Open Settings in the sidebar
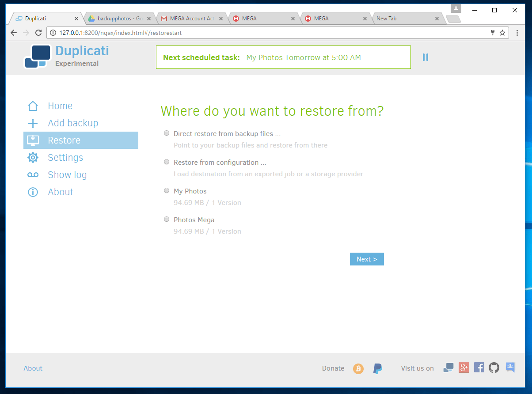This screenshot has height=394, width=532. (x=65, y=158)
